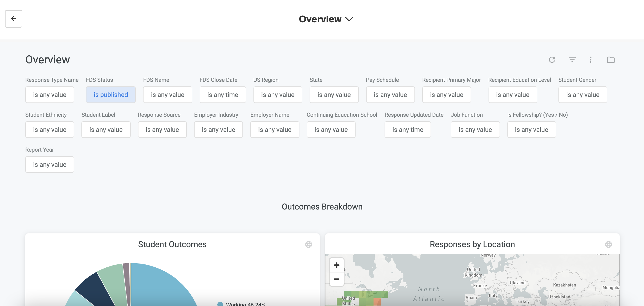Open the Student Label filter
The image size is (644, 306).
click(106, 130)
